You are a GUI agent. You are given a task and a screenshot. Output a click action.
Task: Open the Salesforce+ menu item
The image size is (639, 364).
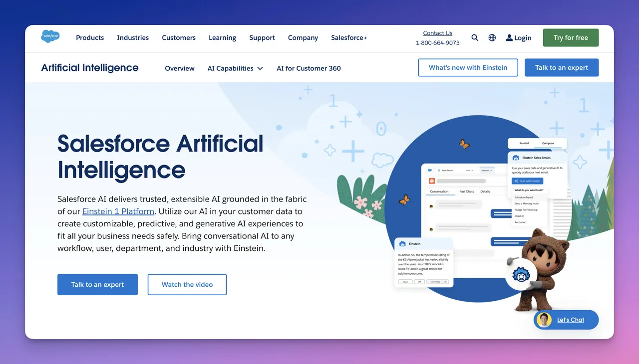tap(349, 38)
